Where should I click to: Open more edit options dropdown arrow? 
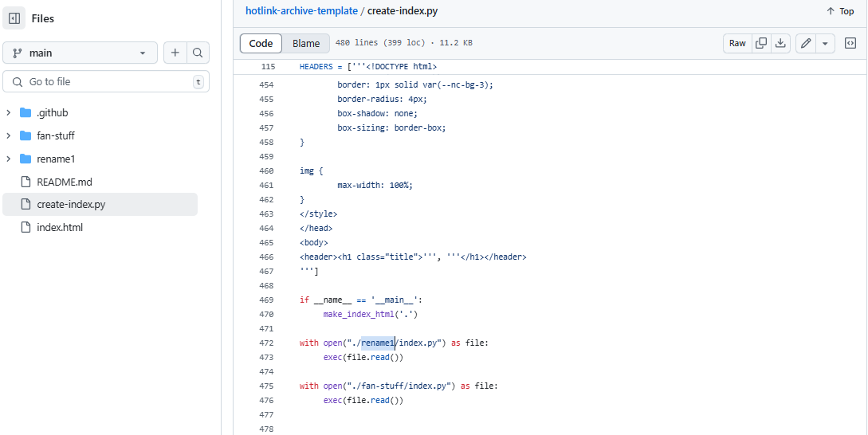[x=825, y=43]
